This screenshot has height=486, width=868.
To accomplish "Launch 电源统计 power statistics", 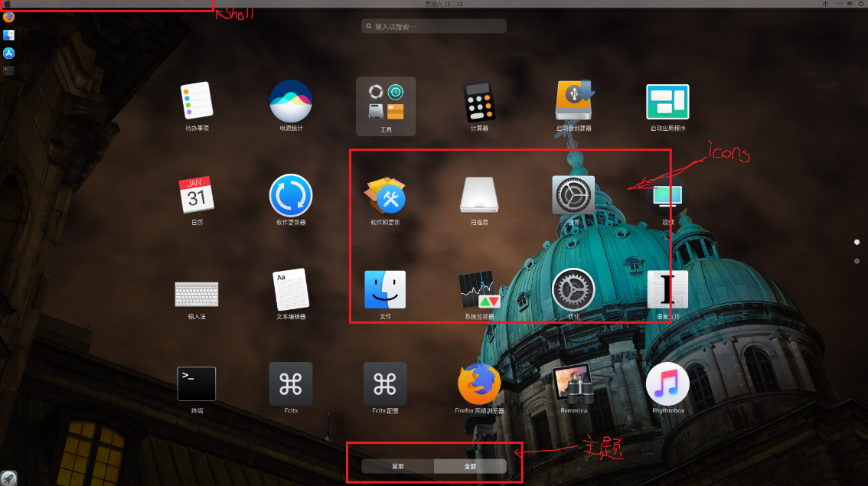I will click(291, 101).
